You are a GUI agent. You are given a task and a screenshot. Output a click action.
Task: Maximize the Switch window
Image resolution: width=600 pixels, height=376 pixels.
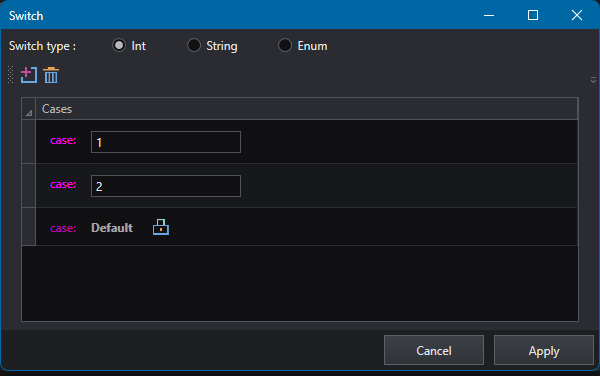(533, 15)
